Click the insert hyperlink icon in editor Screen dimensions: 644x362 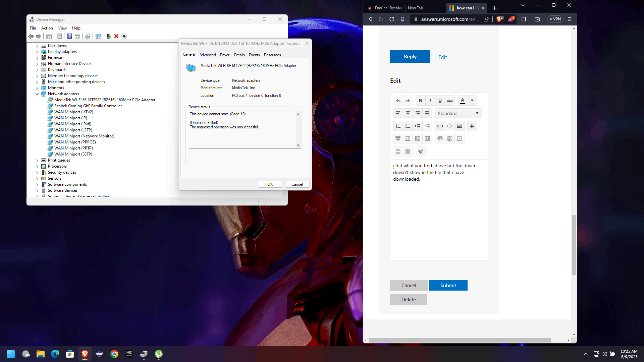(440, 126)
